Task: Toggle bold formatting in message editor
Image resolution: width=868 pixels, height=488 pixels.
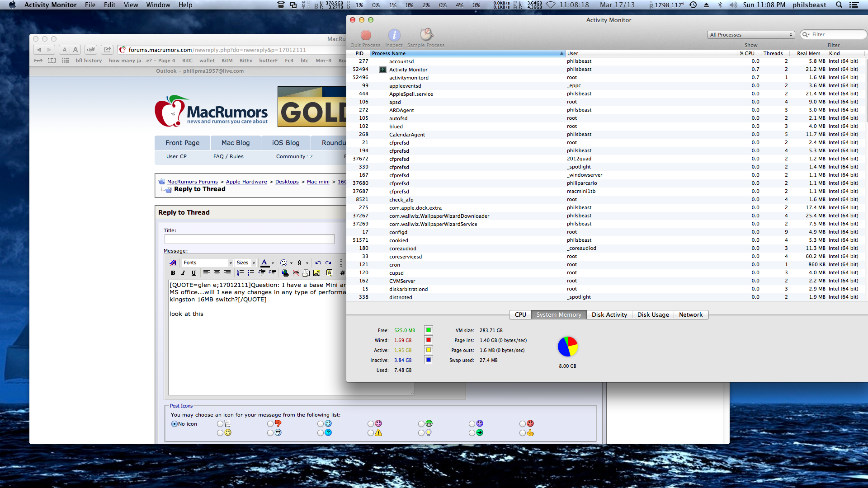Action: click(x=173, y=273)
